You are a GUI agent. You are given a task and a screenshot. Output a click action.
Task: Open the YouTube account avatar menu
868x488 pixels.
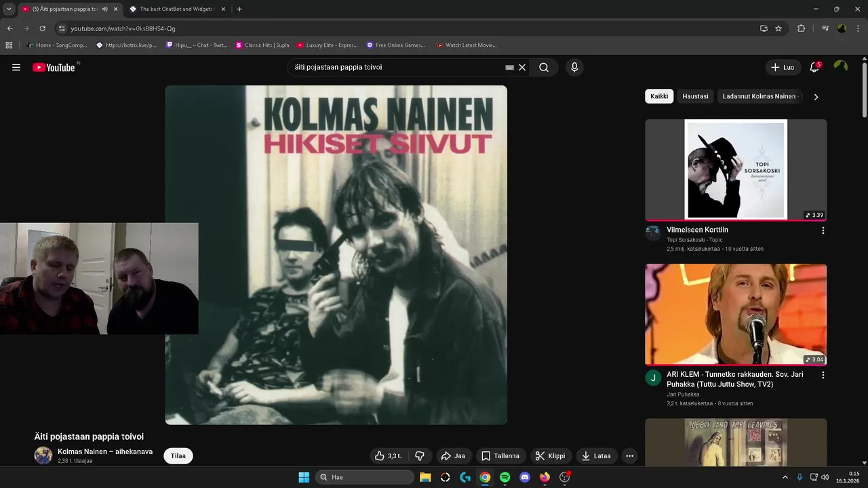841,67
